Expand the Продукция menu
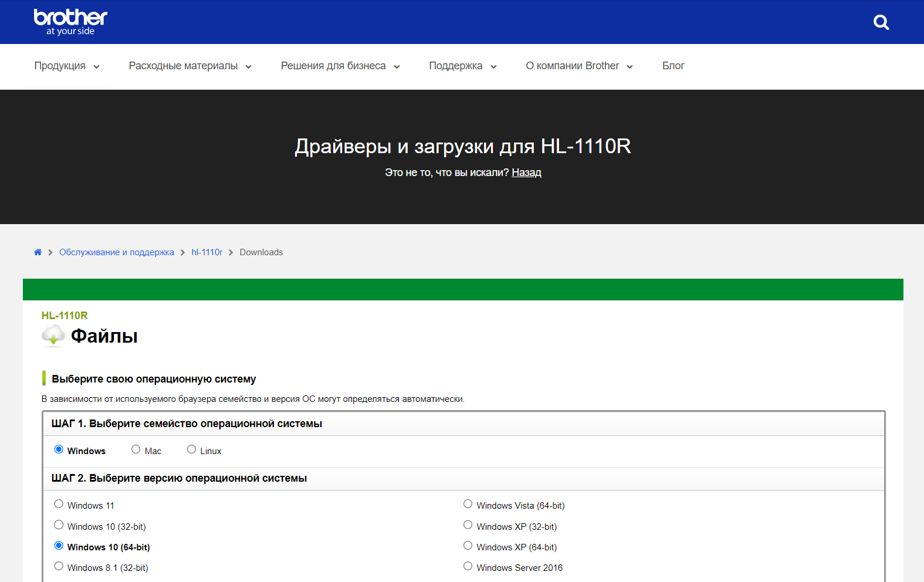The width and height of the screenshot is (924, 582). pyautogui.click(x=67, y=66)
